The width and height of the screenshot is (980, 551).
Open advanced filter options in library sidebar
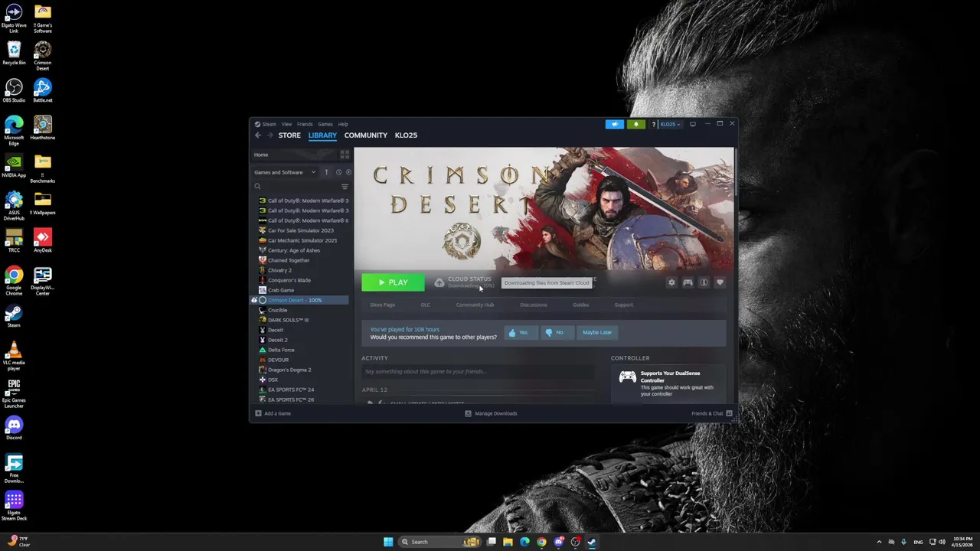click(345, 187)
